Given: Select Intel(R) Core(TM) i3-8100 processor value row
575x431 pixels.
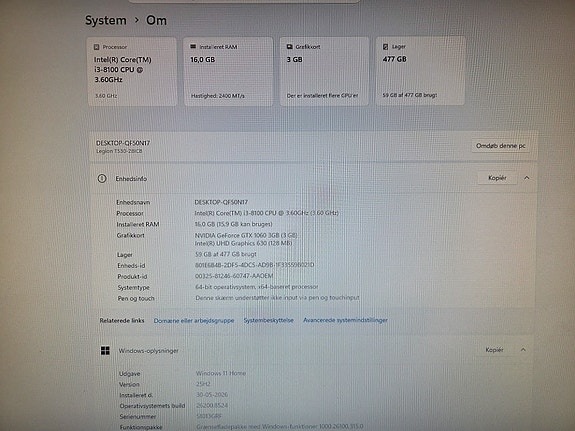Looking at the screenshot, I should [267, 213].
